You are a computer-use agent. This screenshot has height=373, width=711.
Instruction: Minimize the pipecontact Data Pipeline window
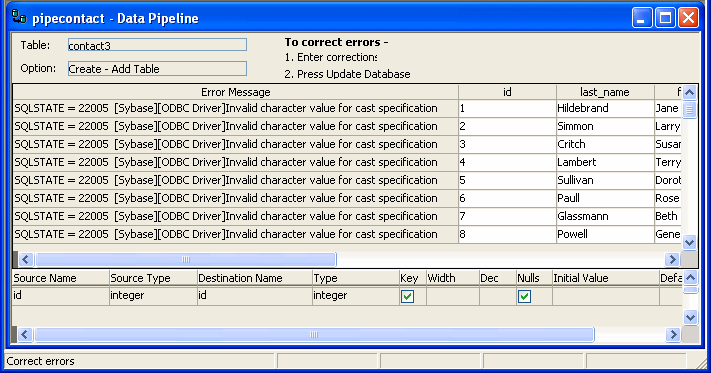642,18
